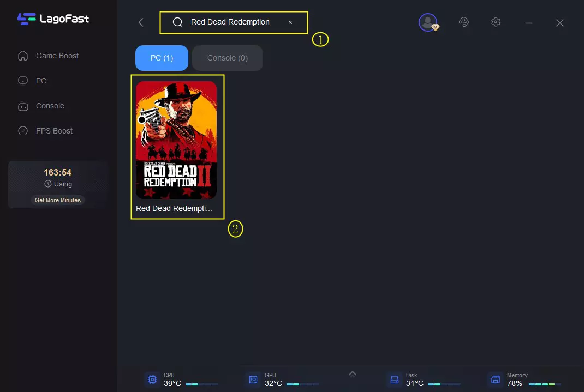Expand the hardware monitor panel chevron
Screen dimensions: 584x392
point(353,374)
